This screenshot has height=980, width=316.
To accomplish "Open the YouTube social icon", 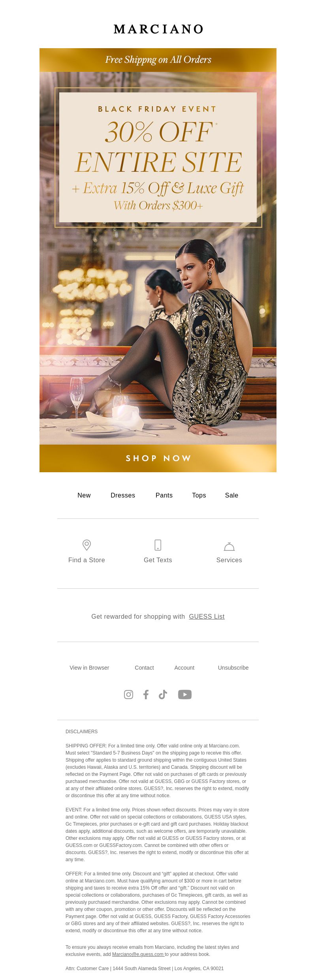I will click(185, 695).
